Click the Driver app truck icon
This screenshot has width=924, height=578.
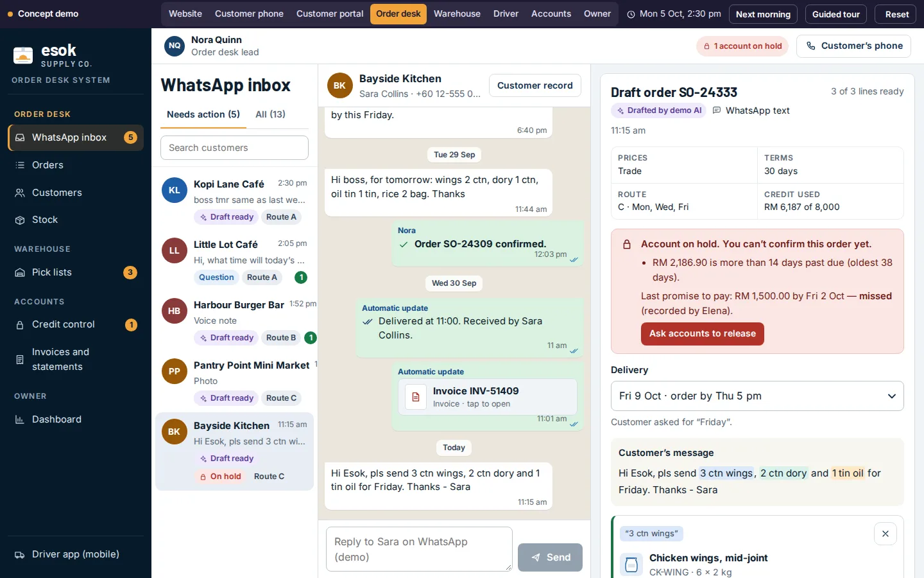point(20,555)
